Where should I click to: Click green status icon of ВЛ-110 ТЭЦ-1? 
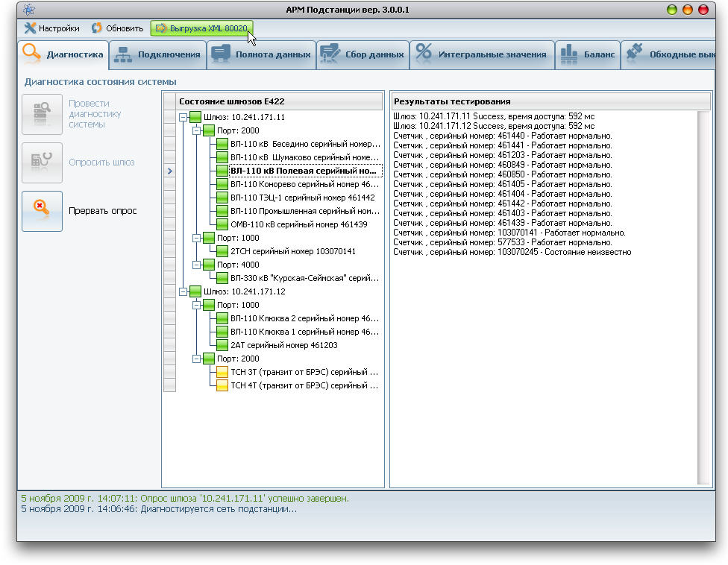(222, 198)
